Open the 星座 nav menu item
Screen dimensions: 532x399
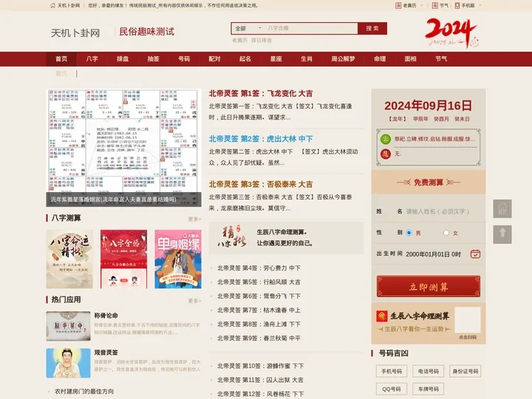pyautogui.click(x=276, y=59)
